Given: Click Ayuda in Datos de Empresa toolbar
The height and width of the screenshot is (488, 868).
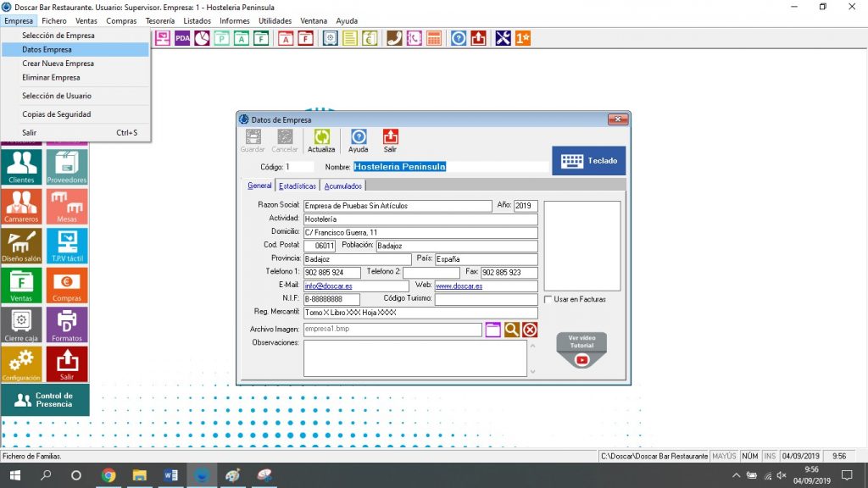Looking at the screenshot, I should click(359, 141).
